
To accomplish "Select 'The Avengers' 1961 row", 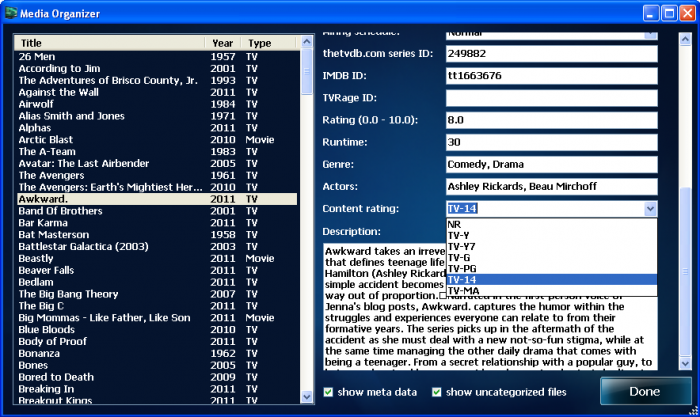I will tap(157, 175).
